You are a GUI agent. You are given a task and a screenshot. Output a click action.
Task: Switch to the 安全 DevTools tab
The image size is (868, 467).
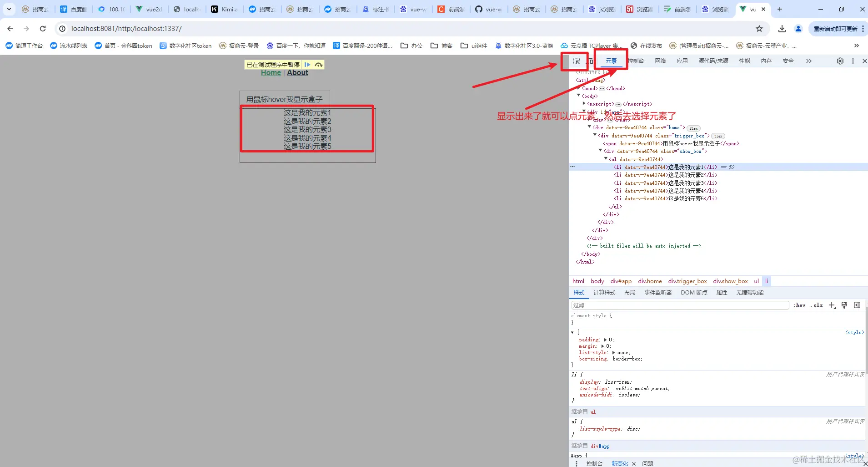click(788, 61)
